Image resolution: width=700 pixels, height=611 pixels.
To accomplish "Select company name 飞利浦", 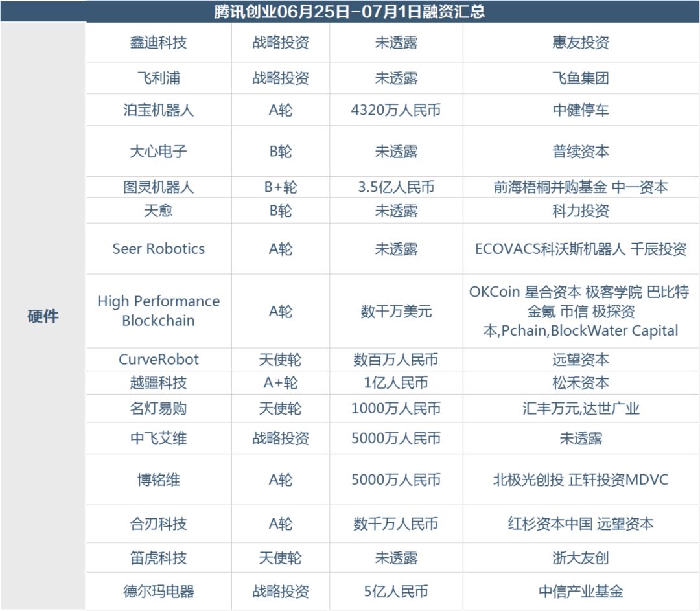I will coord(158,78).
